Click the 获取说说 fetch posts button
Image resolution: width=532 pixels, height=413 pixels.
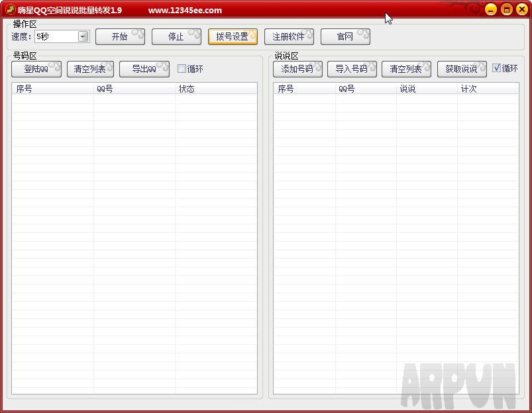(462, 69)
